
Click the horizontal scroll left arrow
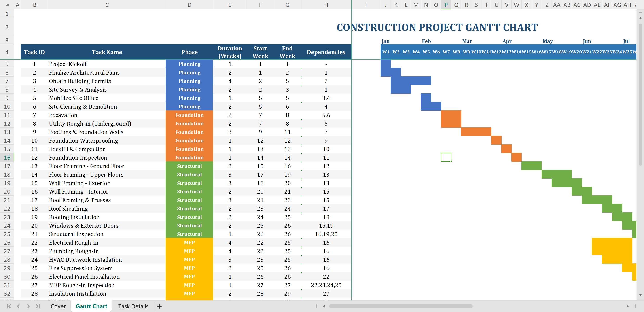[324, 306]
